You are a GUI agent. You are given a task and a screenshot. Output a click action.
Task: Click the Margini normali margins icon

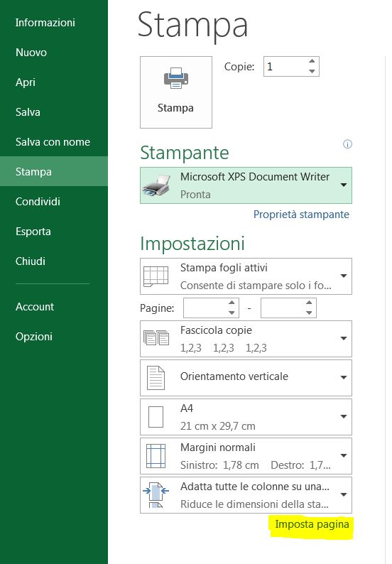tap(156, 456)
